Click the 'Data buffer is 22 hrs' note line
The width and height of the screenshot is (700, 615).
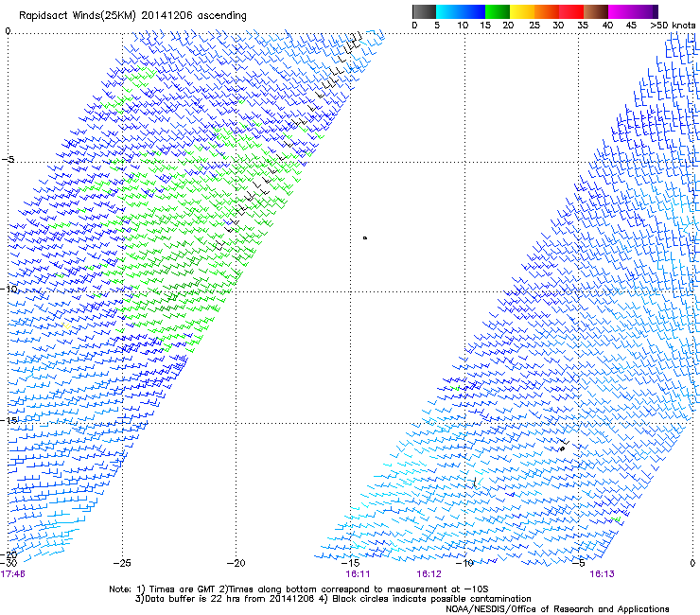point(333,599)
